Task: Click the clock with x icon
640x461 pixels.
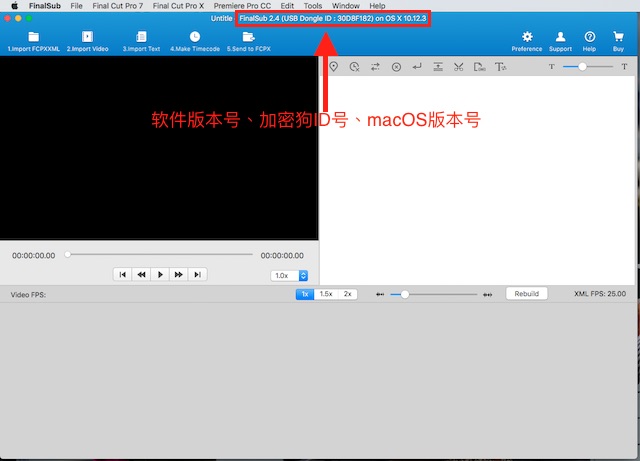Action: click(x=355, y=67)
